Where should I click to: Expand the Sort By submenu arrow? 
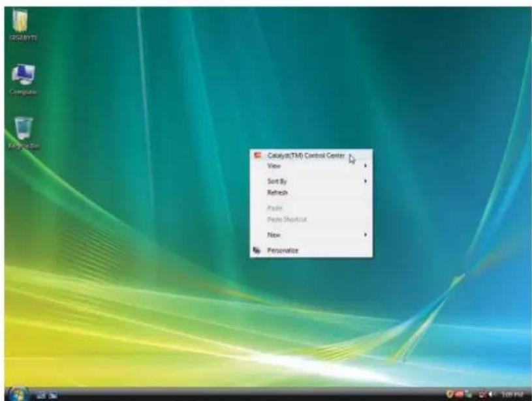(366, 181)
